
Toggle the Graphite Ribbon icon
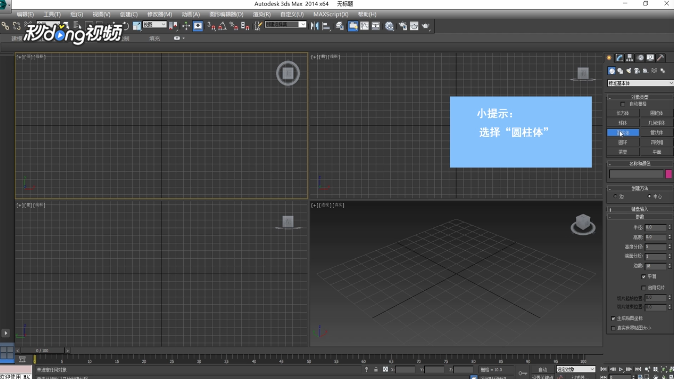coord(353,26)
